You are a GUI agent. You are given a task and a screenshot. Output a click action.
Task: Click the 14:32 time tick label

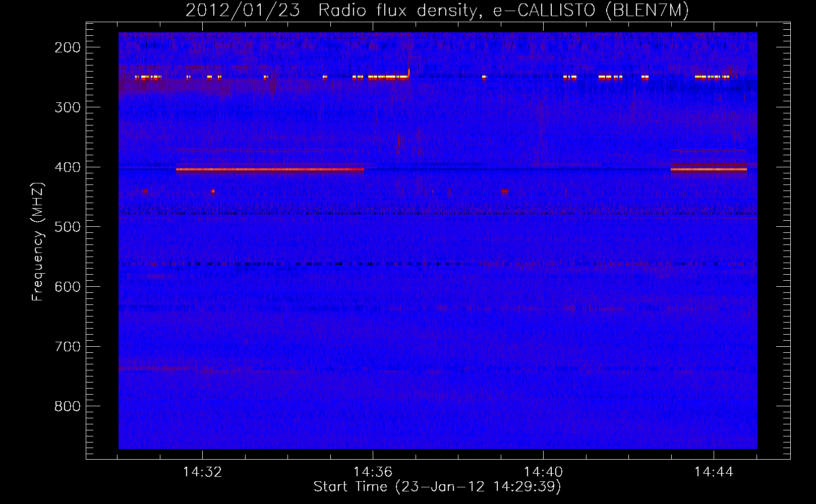[x=202, y=472]
